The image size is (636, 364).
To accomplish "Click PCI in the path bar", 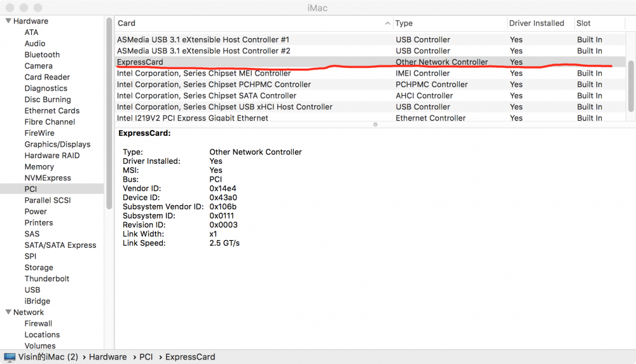I will click(146, 357).
